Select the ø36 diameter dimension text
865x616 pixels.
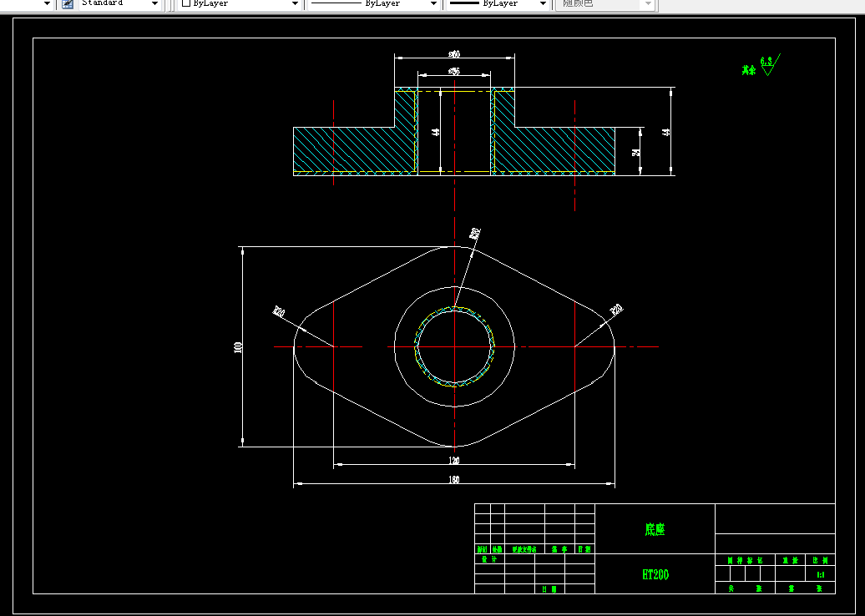pyautogui.click(x=454, y=71)
